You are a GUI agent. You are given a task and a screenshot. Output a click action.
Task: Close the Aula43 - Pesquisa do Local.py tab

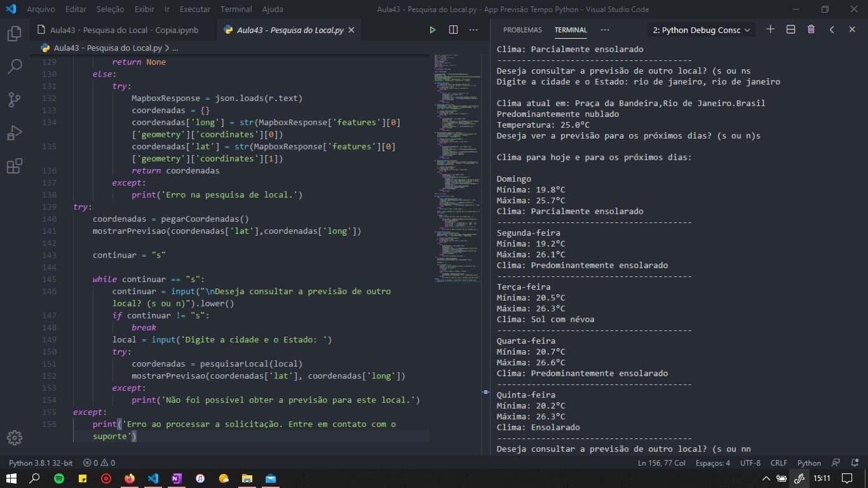point(351,30)
